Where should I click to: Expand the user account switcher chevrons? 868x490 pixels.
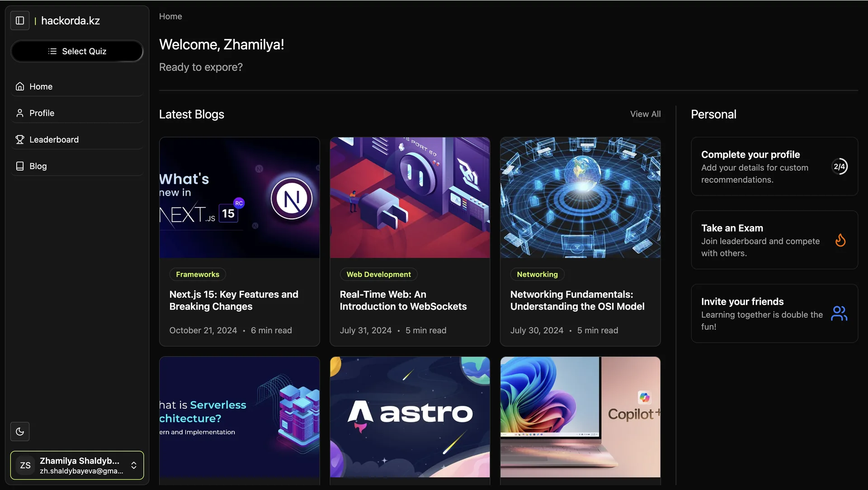pyautogui.click(x=134, y=465)
